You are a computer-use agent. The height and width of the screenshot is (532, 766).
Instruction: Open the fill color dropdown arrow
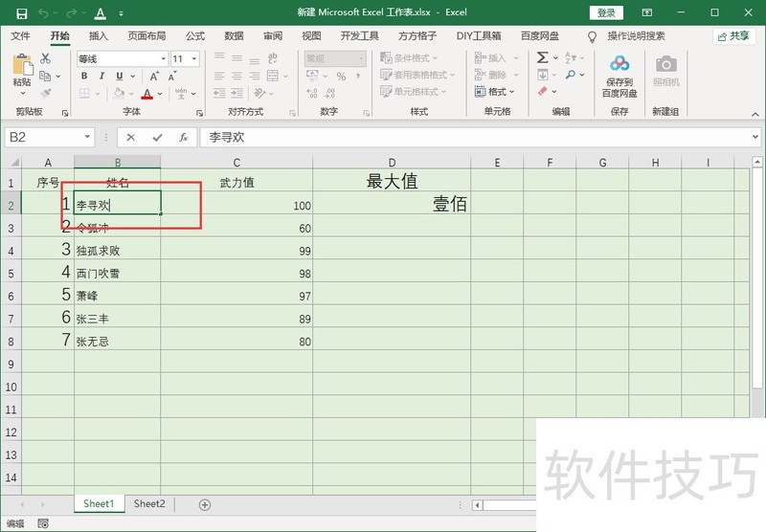click(x=131, y=93)
